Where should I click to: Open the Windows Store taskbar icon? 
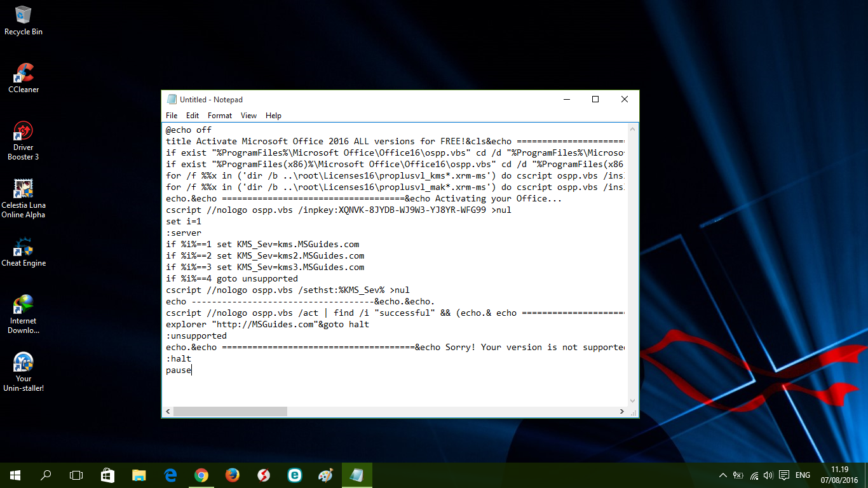pos(107,475)
